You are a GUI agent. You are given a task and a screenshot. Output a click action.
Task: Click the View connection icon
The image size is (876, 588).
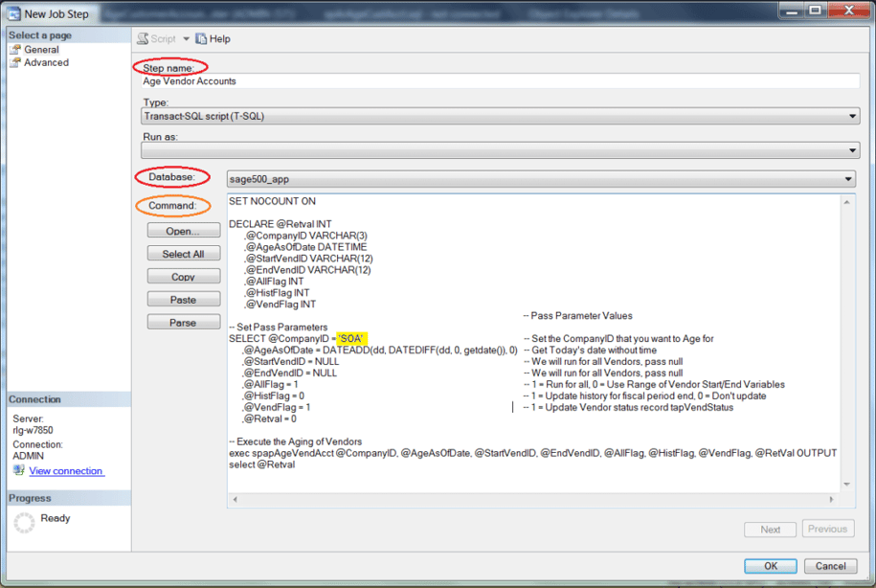18,471
